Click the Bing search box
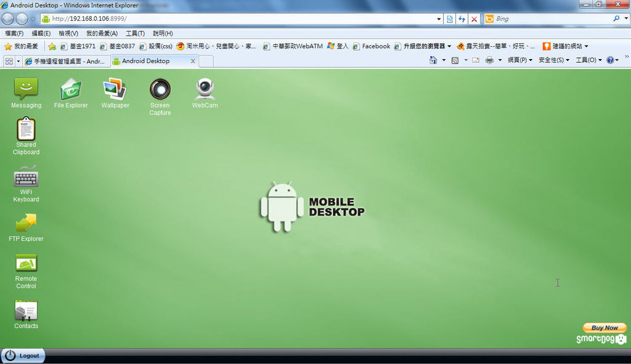The width and height of the screenshot is (631, 364). click(552, 18)
